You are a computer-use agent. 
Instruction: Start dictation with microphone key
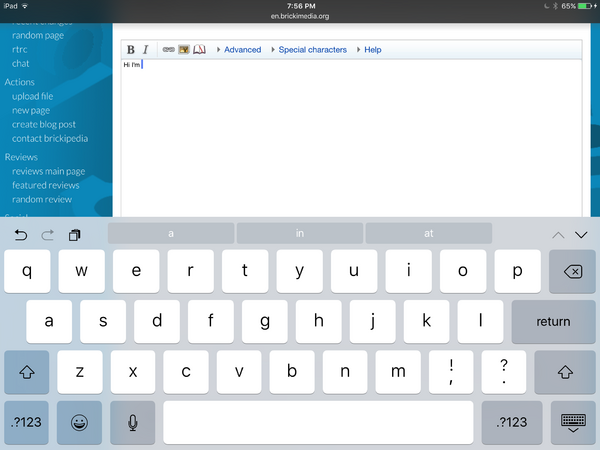click(132, 422)
